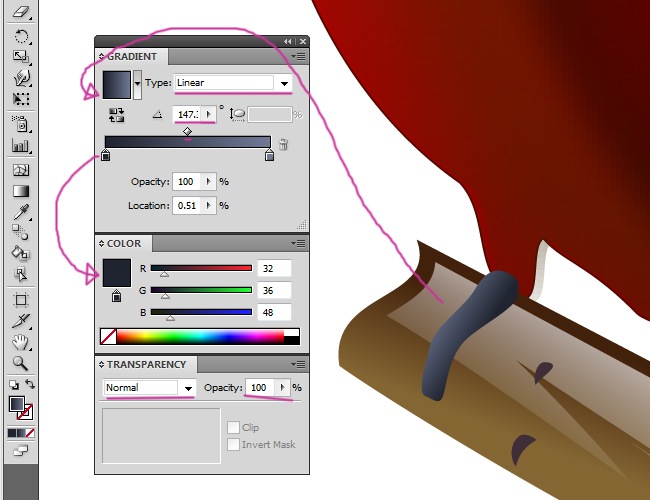Select the Live Paint Selection tool
650x500 pixels.
click(21, 274)
